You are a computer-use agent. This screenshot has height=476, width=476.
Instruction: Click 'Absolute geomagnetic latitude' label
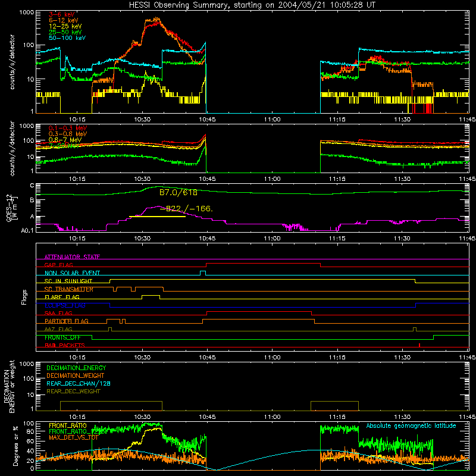[411, 425]
